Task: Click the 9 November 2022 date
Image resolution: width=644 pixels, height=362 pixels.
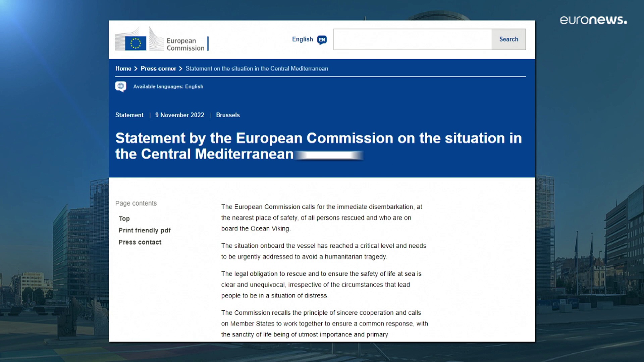Action: click(x=179, y=115)
